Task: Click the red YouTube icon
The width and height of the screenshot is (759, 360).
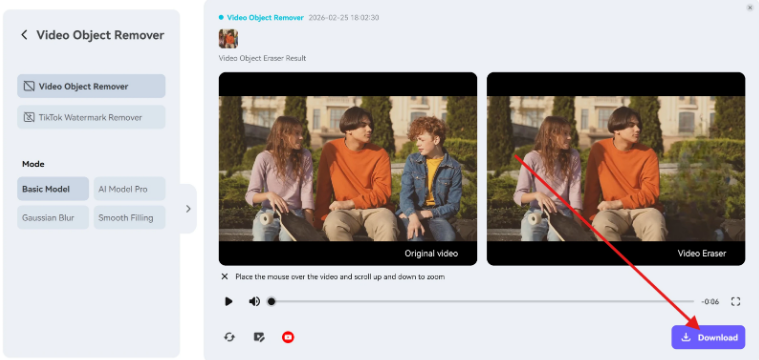Action: [288, 337]
